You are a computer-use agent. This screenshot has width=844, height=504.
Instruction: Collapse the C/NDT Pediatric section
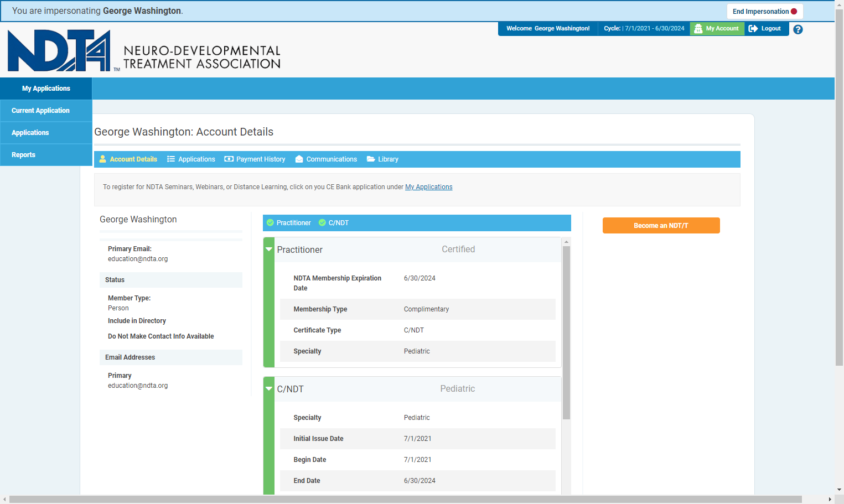pyautogui.click(x=269, y=389)
